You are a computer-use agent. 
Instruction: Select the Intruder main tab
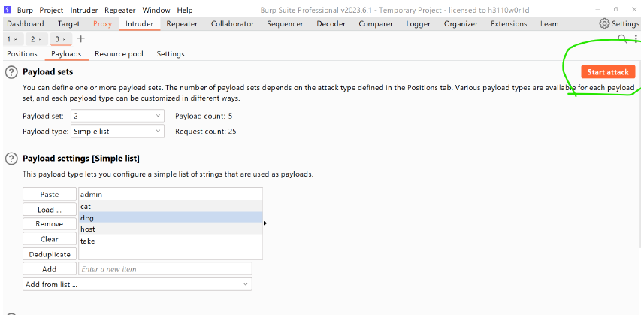(x=140, y=24)
